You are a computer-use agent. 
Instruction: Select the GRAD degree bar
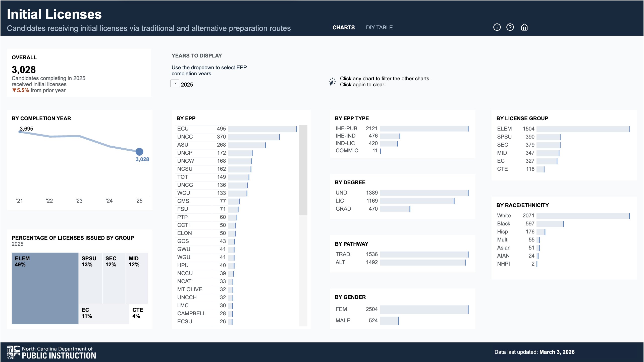(395, 209)
